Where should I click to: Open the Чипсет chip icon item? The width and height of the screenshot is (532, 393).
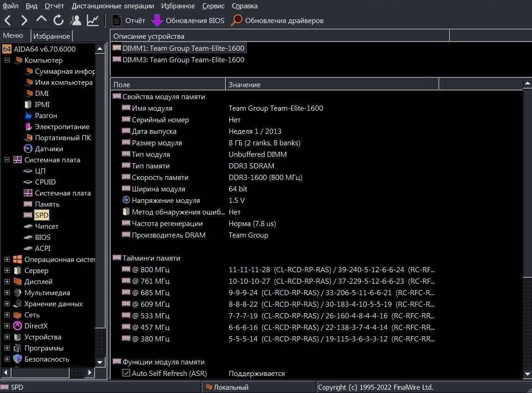coord(28,226)
